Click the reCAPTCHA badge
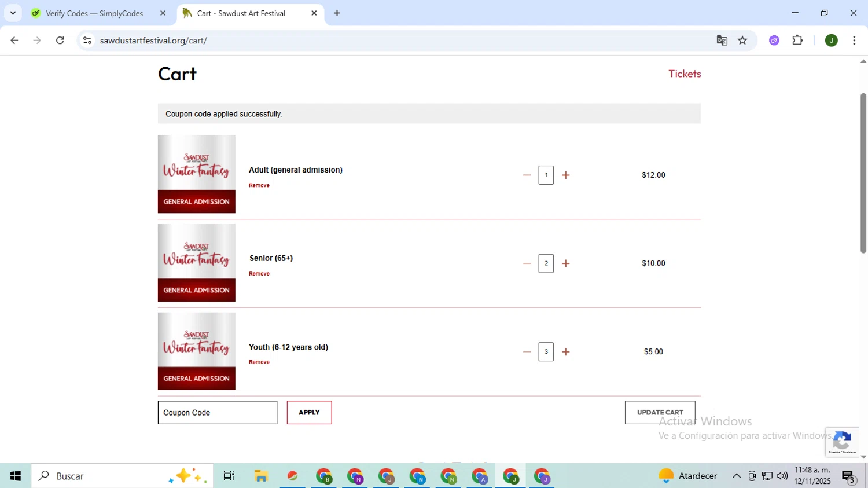The image size is (868, 488). 842,442
